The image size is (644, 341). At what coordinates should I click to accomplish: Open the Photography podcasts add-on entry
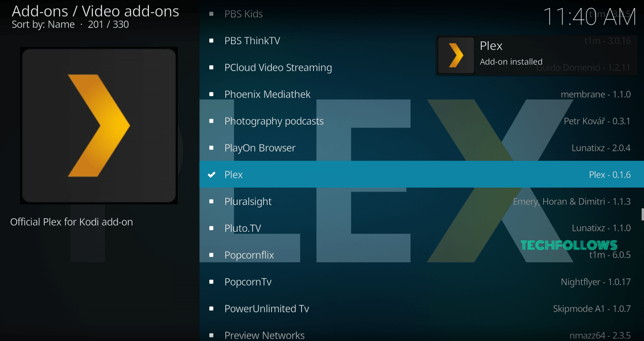[x=421, y=121]
